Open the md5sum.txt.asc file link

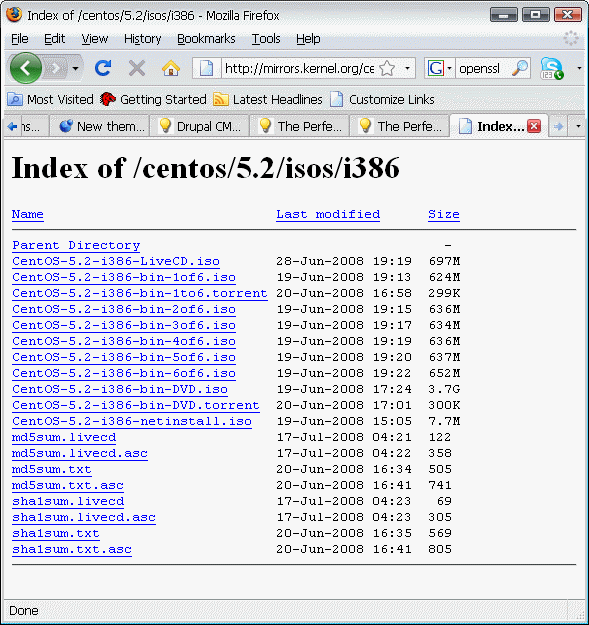(68, 485)
